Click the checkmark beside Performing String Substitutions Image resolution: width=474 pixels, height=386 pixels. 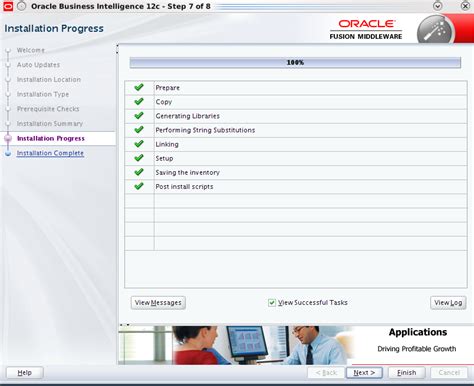pyautogui.click(x=139, y=130)
